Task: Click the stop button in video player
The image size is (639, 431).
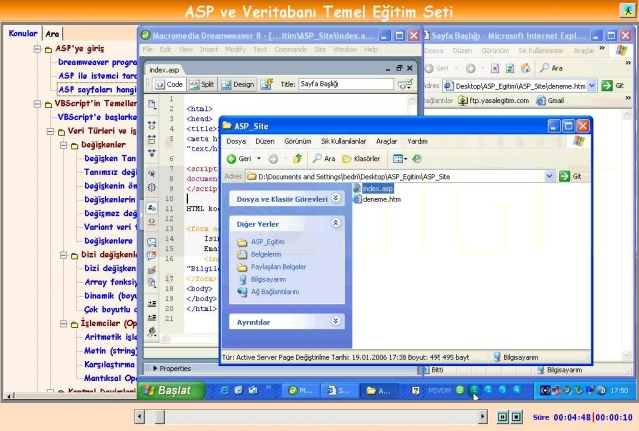Action: point(516,417)
